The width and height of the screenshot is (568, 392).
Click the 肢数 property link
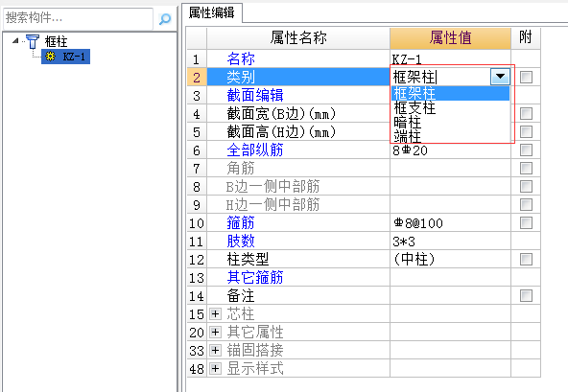(x=241, y=242)
